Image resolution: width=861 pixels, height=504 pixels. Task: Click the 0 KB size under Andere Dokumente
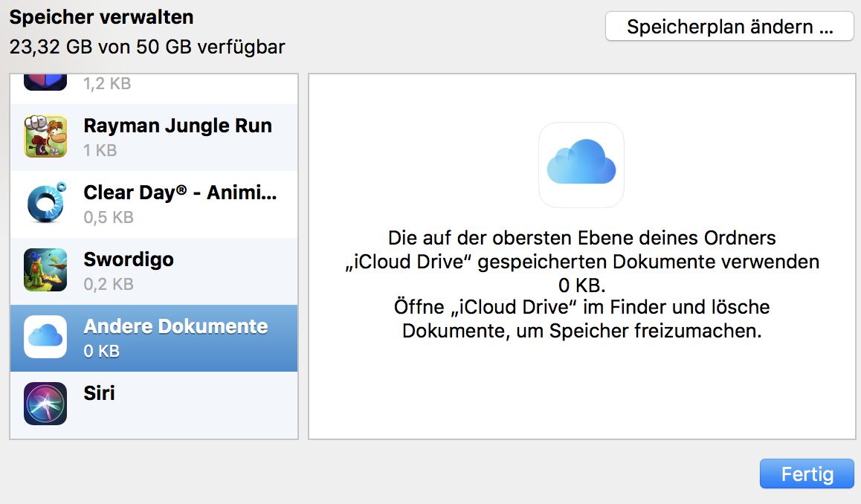point(102,352)
